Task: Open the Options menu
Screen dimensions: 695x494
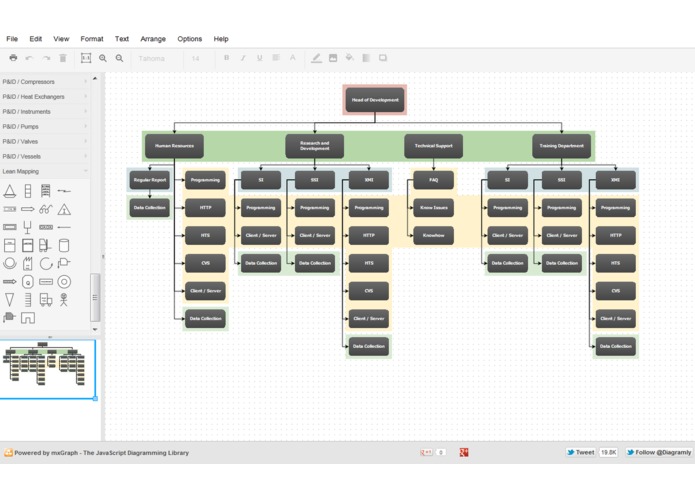Action: (x=190, y=39)
